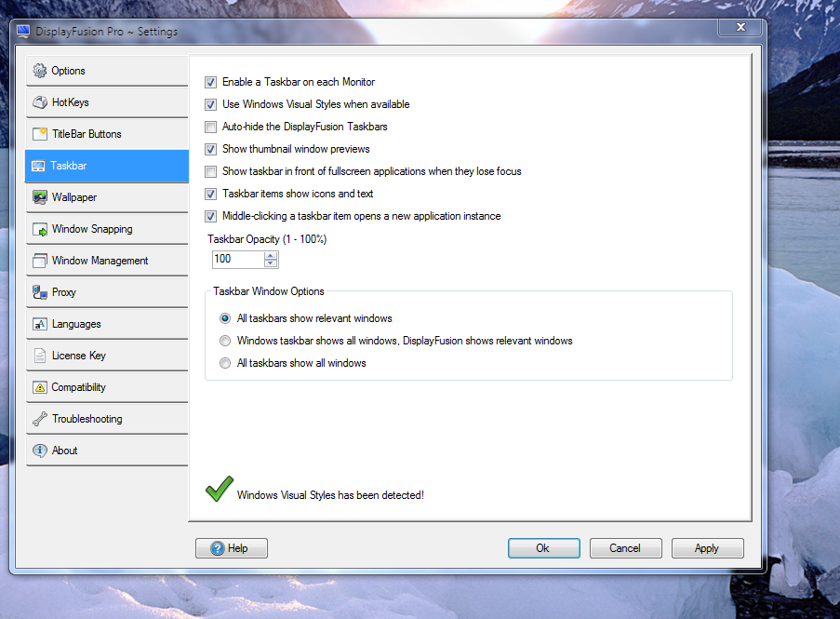Click the Options gear icon in sidebar
The image size is (840, 619).
pos(39,71)
